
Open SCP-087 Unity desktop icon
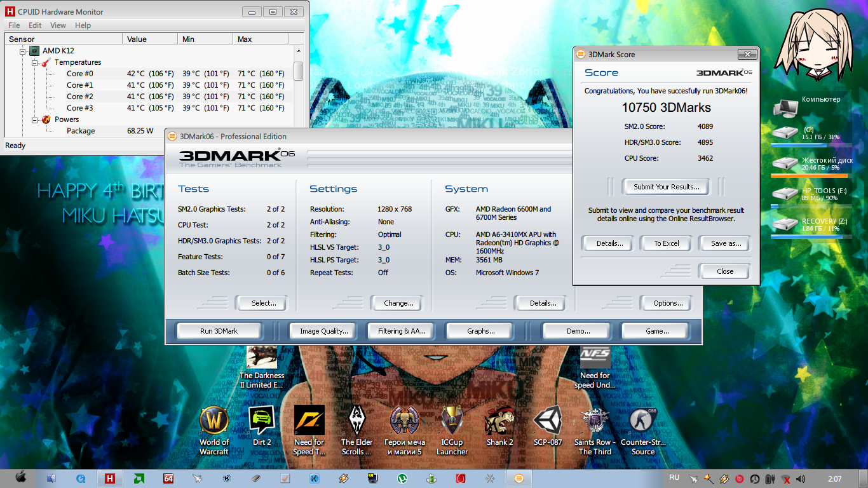(x=547, y=426)
